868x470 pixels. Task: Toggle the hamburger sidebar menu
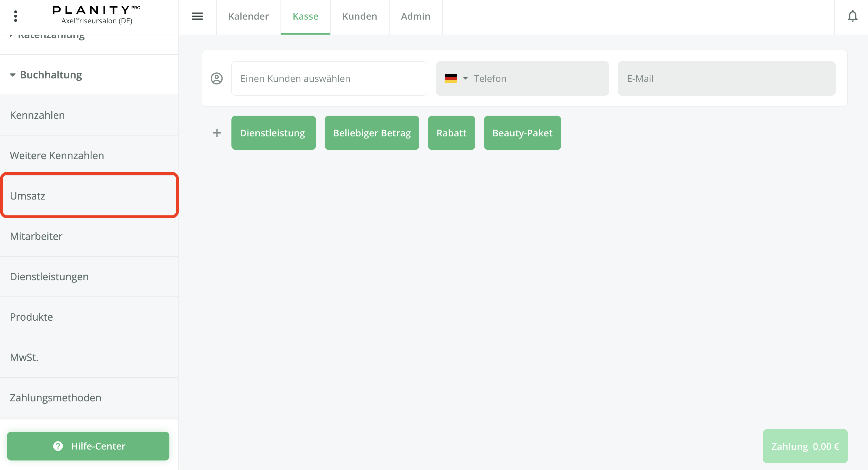[x=197, y=16]
